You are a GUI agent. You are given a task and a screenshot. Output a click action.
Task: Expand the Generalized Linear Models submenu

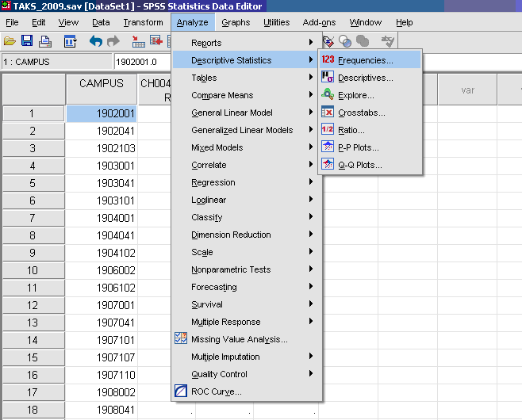point(247,130)
